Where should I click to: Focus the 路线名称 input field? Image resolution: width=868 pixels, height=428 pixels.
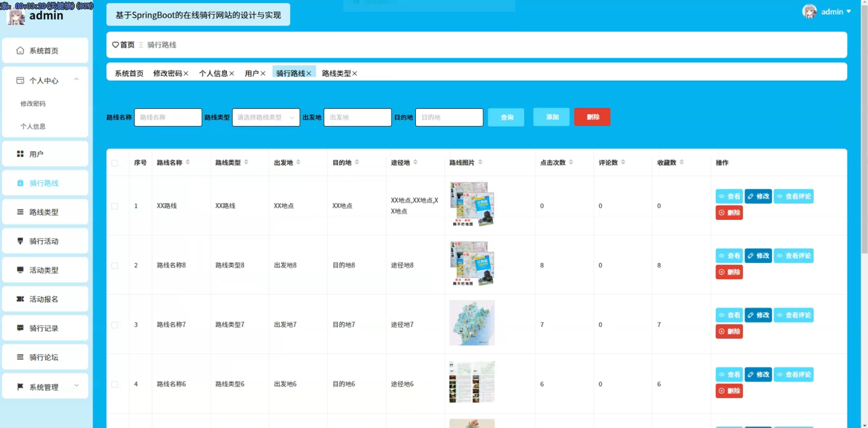point(168,118)
